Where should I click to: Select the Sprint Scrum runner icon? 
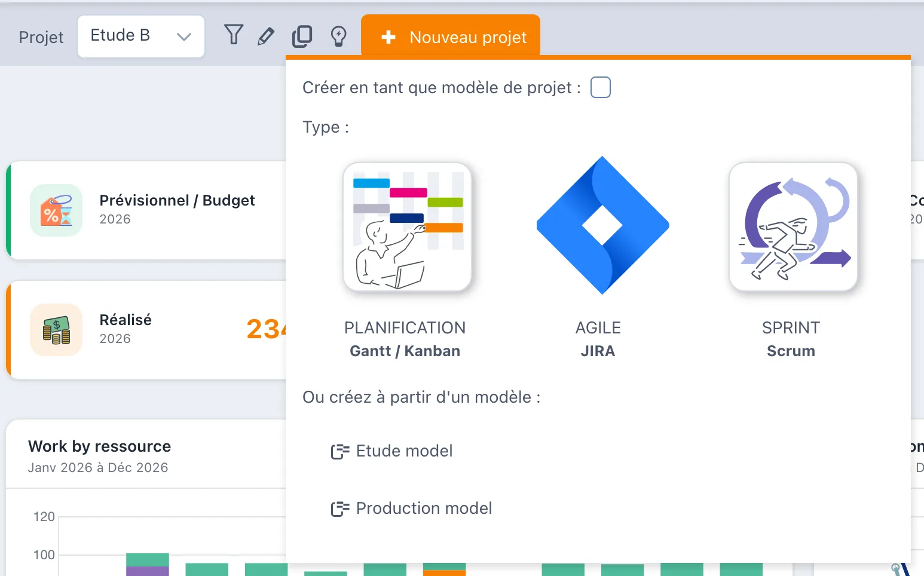click(794, 226)
